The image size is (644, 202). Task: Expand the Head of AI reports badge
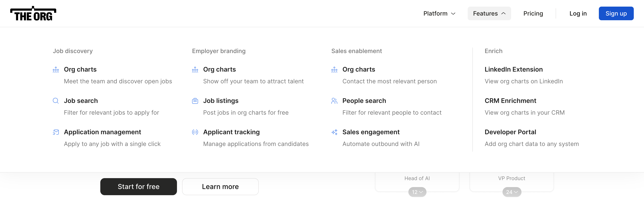click(417, 192)
